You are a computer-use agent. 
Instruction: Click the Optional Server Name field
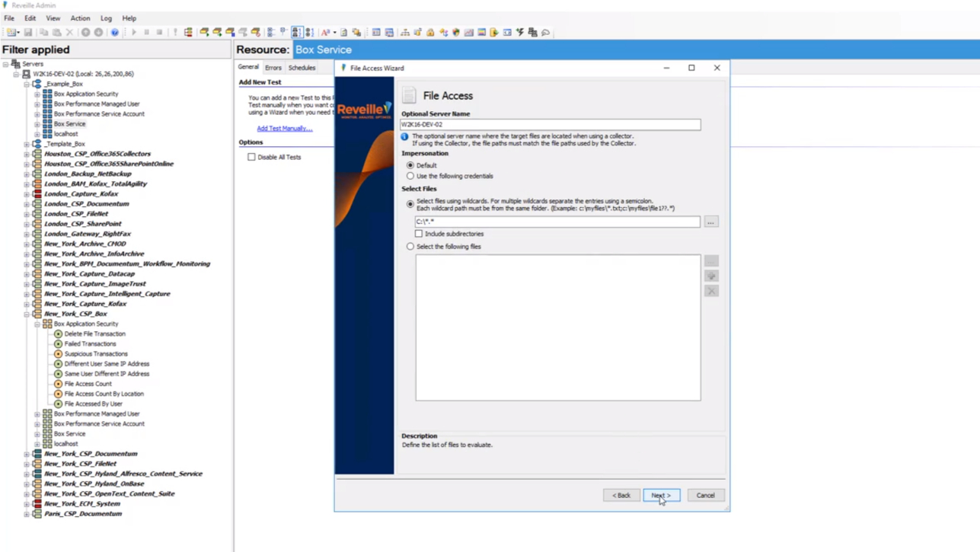point(551,124)
